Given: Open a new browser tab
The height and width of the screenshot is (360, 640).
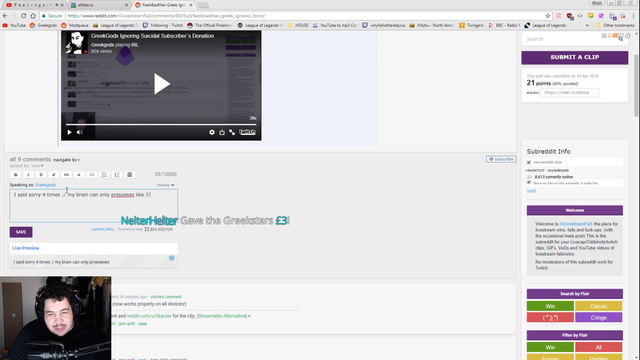Looking at the screenshot, I should point(203,5).
